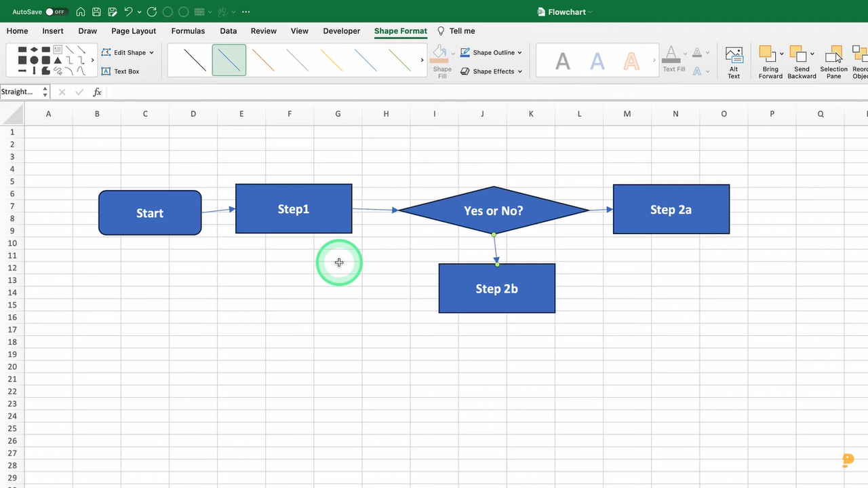
Task: Apply the green line style
Action: point(400,60)
